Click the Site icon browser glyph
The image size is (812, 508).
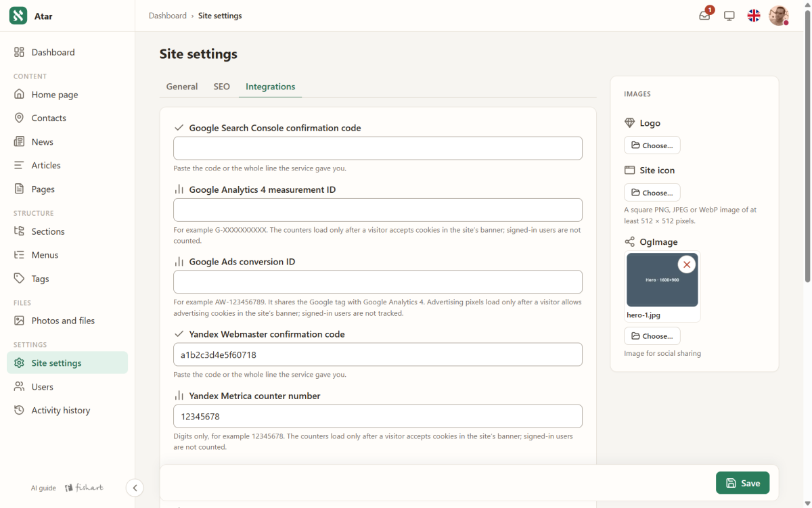pyautogui.click(x=629, y=170)
